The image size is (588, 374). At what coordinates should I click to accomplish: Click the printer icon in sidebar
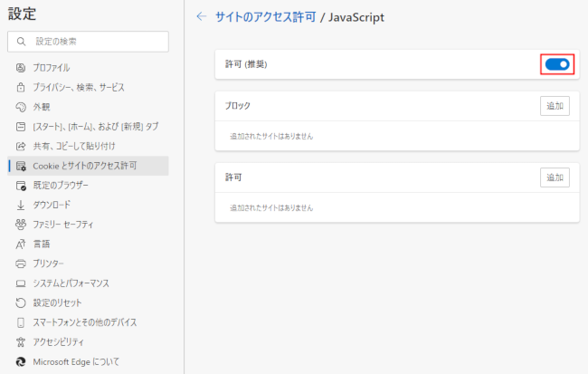click(x=20, y=264)
